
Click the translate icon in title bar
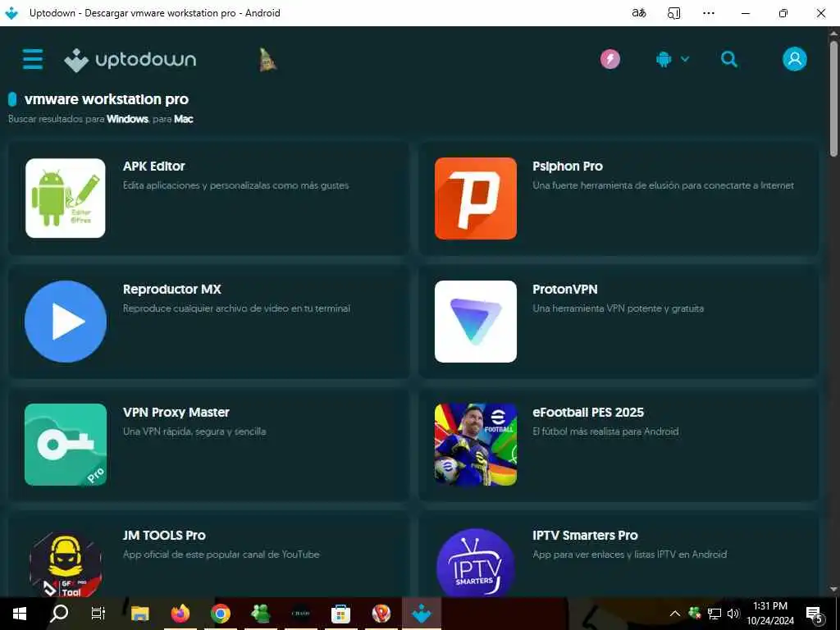(x=638, y=13)
